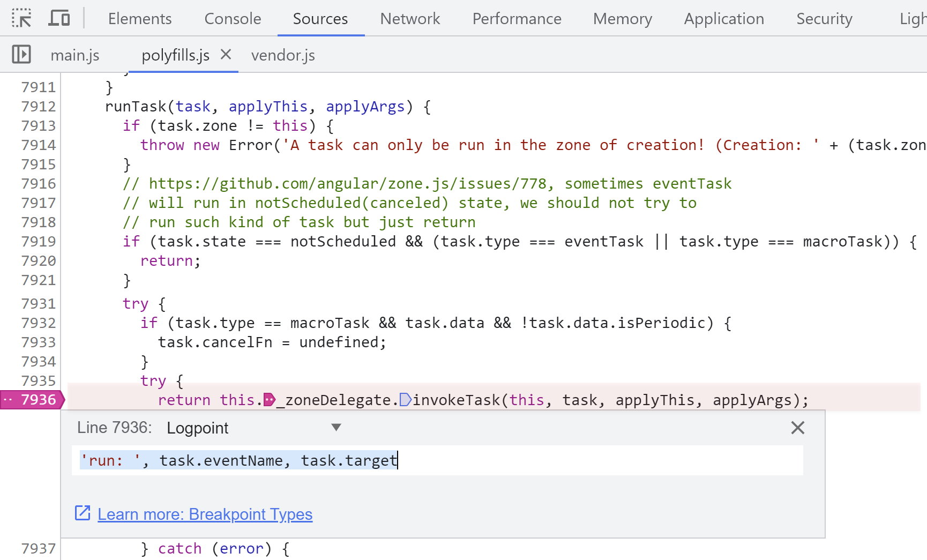Toggle the logpoint marker on line 7936

coord(32,400)
